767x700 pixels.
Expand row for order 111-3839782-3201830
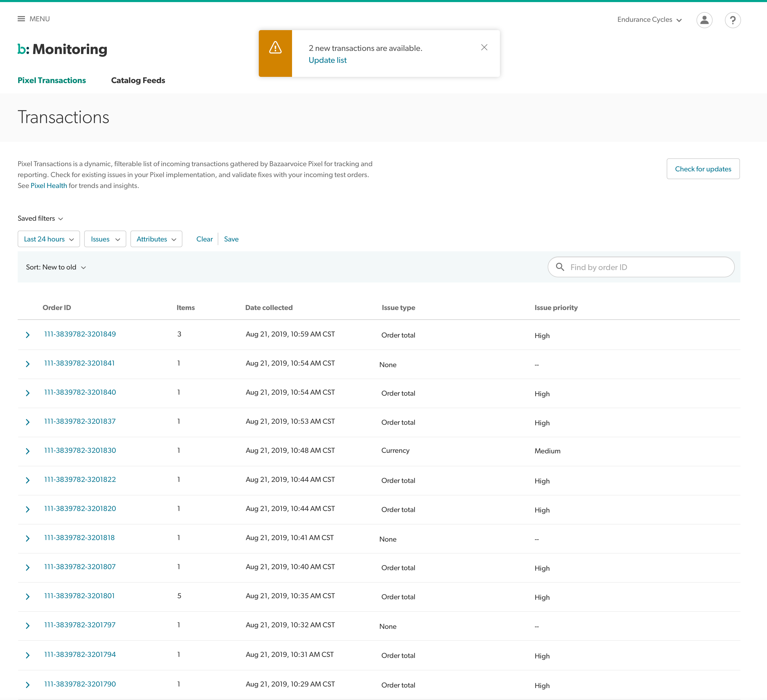click(27, 451)
